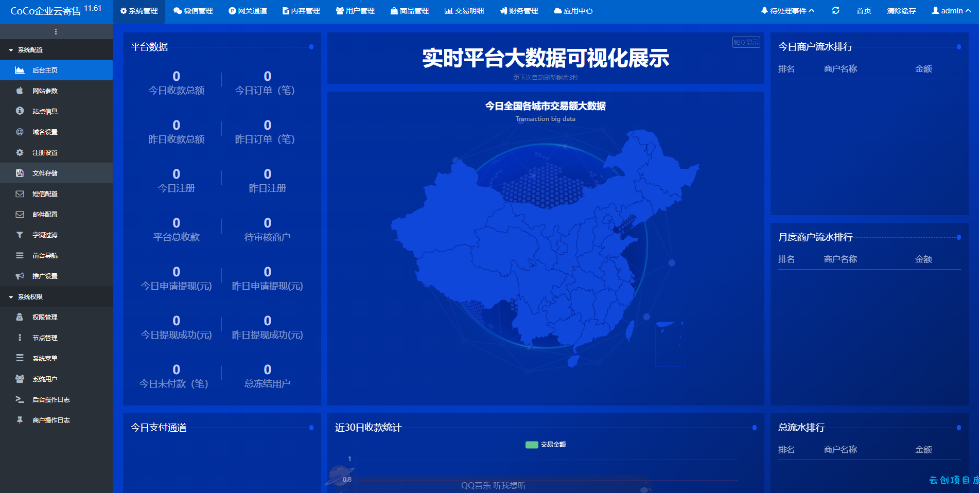Click the 邮件配置 envelope icon

(20, 214)
